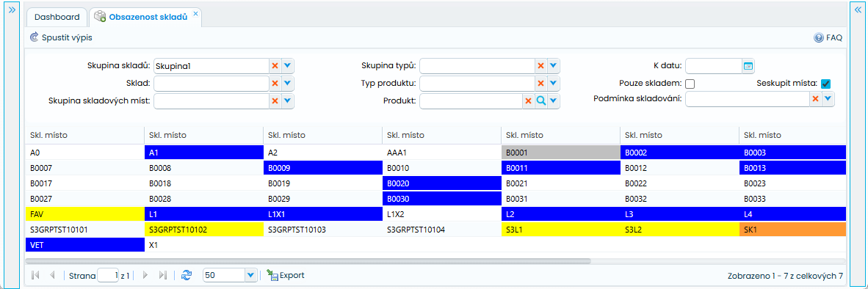Switch to the Dashboard tab
Image resolution: width=868 pixels, height=289 pixels.
click(x=57, y=17)
